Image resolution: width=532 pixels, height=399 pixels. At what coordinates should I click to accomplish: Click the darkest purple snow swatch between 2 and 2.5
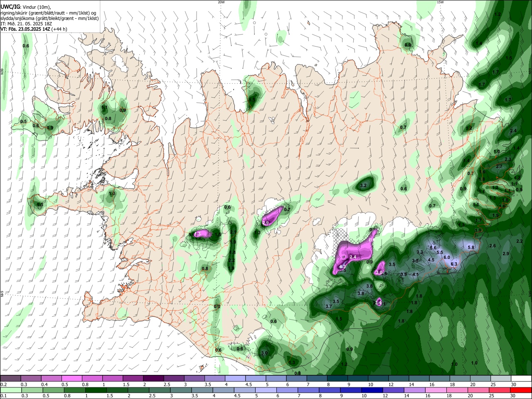click(x=153, y=379)
